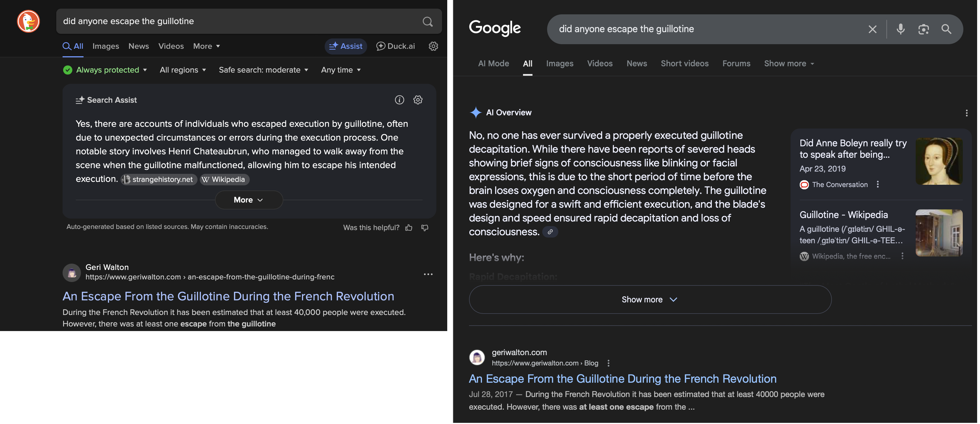Screen dimensions: 980x424
Task: Click the Anne Boleyn portrait thumbnail
Action: [x=939, y=161]
